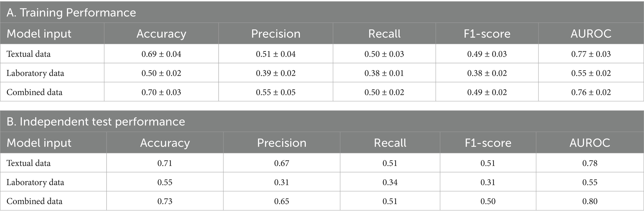
Task: Click the 'Model input' header in the training table
Action: pos(39,34)
